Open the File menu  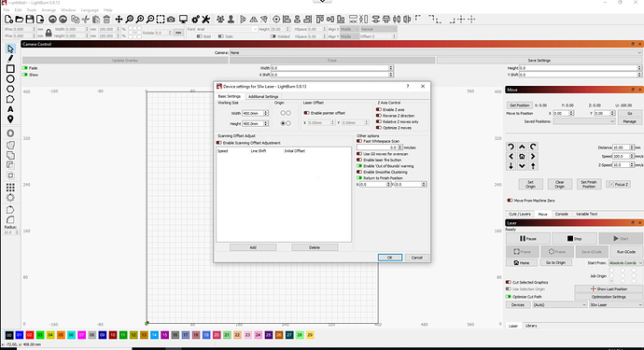7,10
